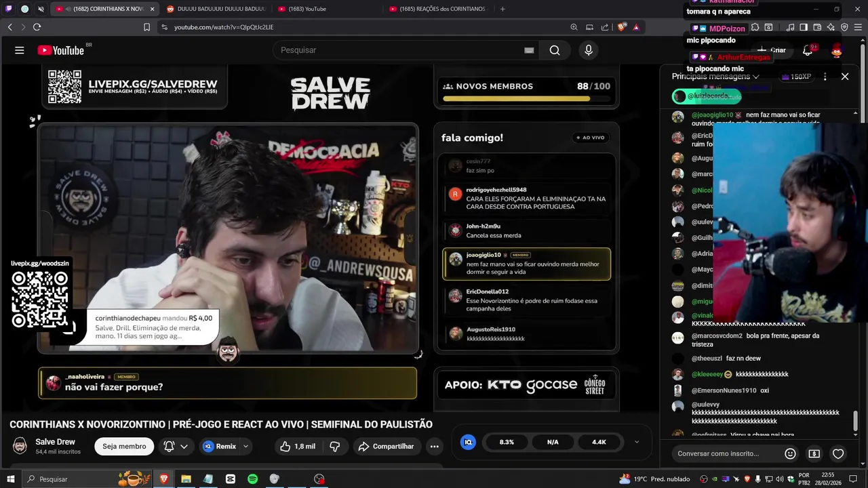This screenshot has height=488, width=868.
Task: Click the address bar URL
Action: coord(224,27)
